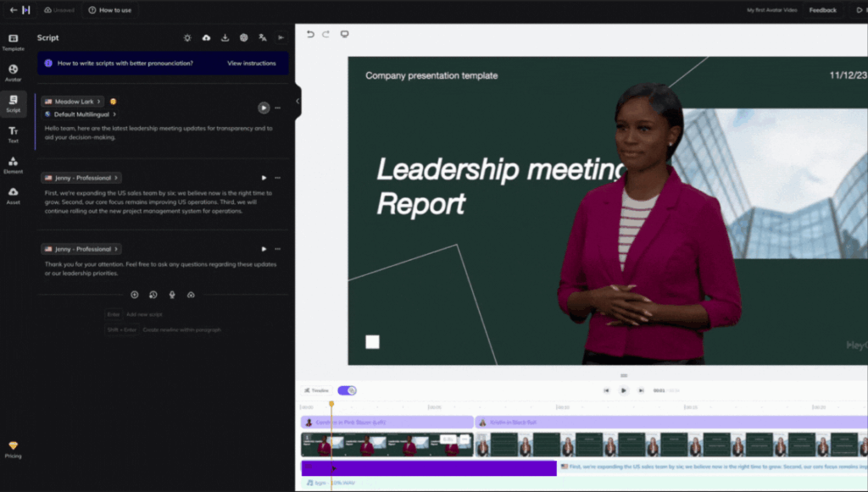Open the Default Multilingual language dropdown
The width and height of the screenshot is (868, 492).
[x=85, y=114]
